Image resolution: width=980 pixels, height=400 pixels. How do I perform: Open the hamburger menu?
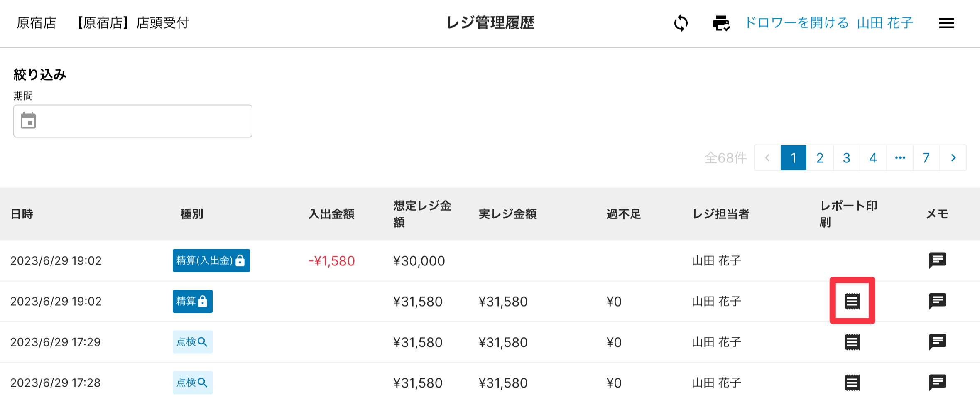pyautogui.click(x=946, y=23)
